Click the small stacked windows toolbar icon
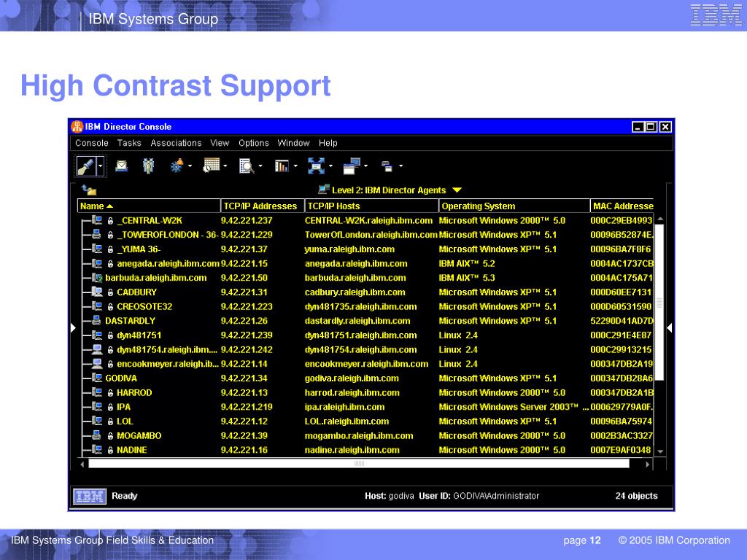This screenshot has height=560, width=747. pyautogui.click(x=387, y=166)
